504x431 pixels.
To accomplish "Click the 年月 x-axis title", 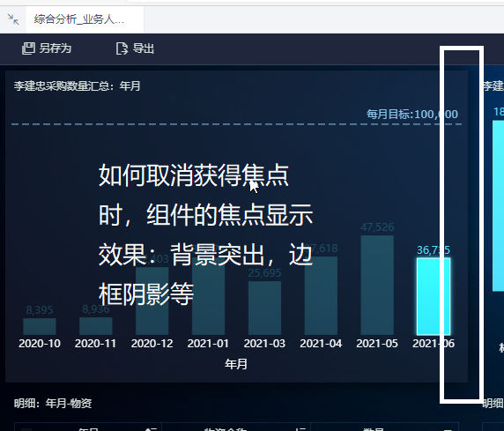I will [x=236, y=364].
